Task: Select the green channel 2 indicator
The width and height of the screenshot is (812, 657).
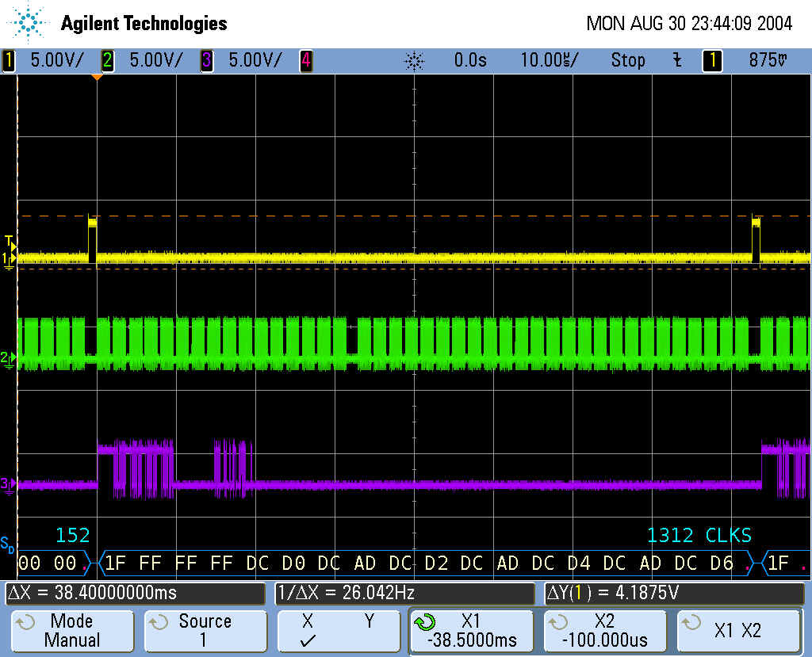Action: 108,60
